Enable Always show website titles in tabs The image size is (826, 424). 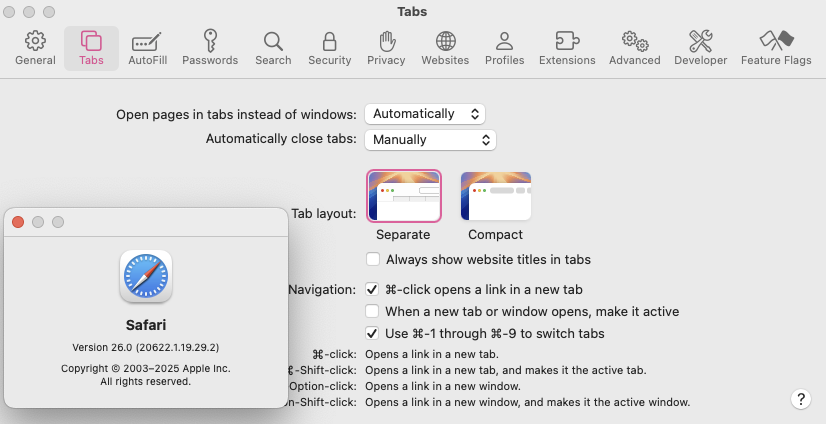(373, 259)
